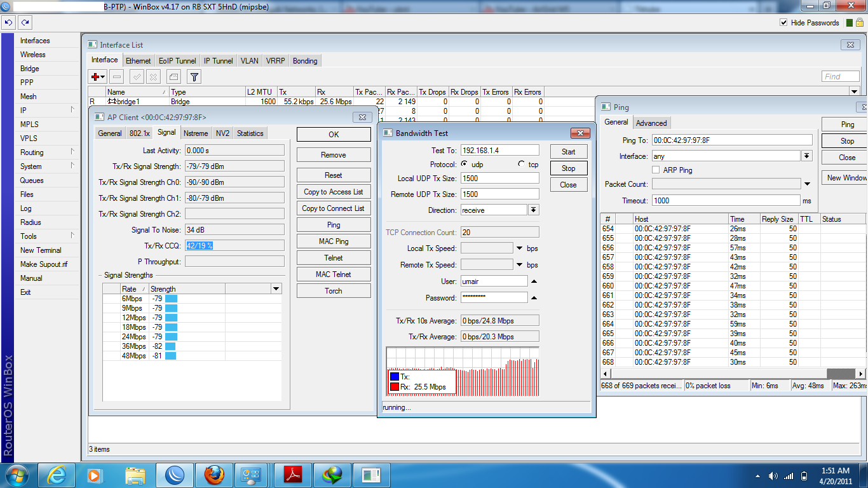Image resolution: width=868 pixels, height=488 pixels.
Task: Click the Torch button in AP Client
Action: click(x=334, y=291)
